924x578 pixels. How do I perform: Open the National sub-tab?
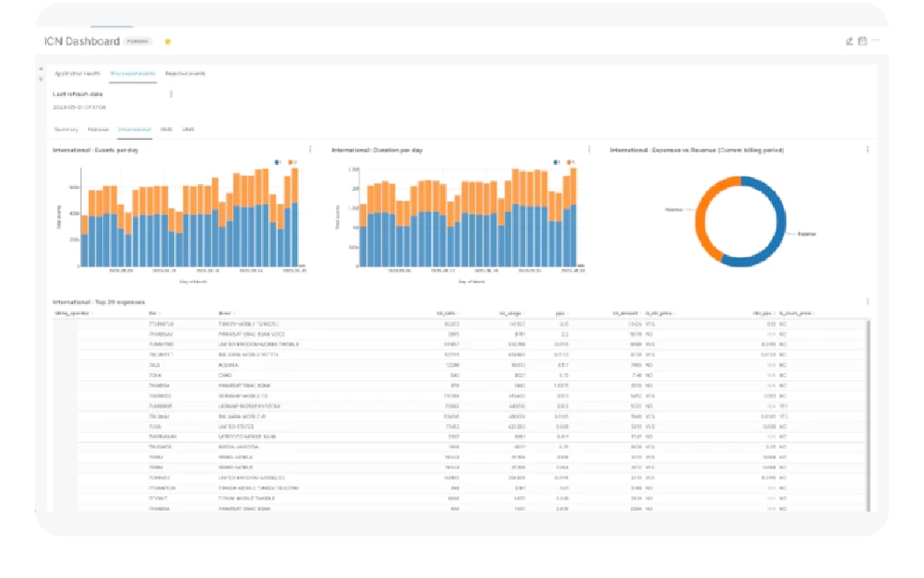point(98,129)
